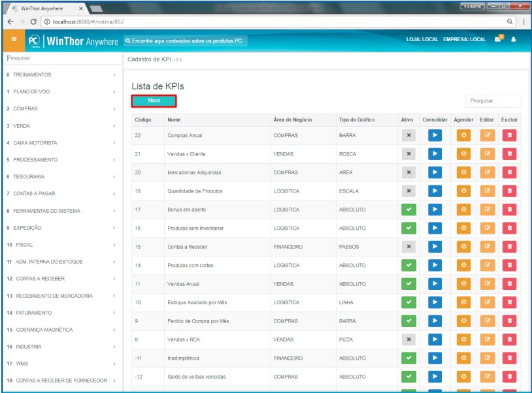Image resolution: width=532 pixels, height=393 pixels.
Task: Toggle active status for Quantidade de Produtos
Action: [x=408, y=191]
